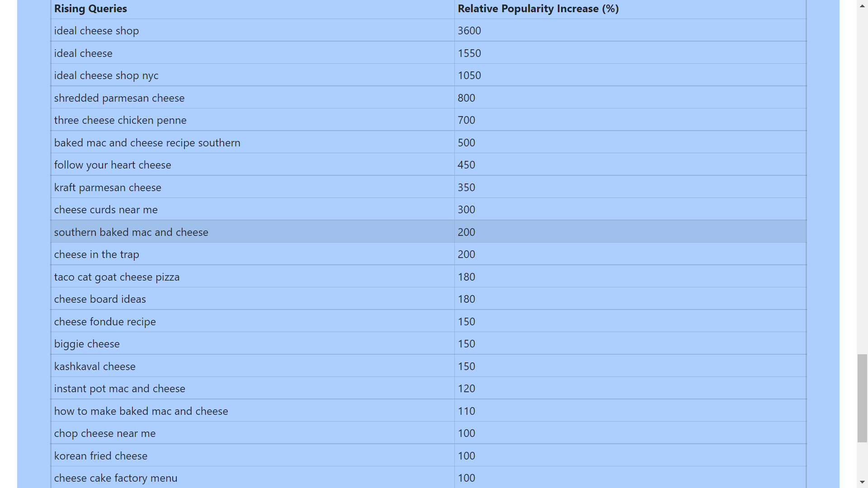Click instant pot mac and cheese cell
Viewport: 868px width, 488px height.
(119, 389)
